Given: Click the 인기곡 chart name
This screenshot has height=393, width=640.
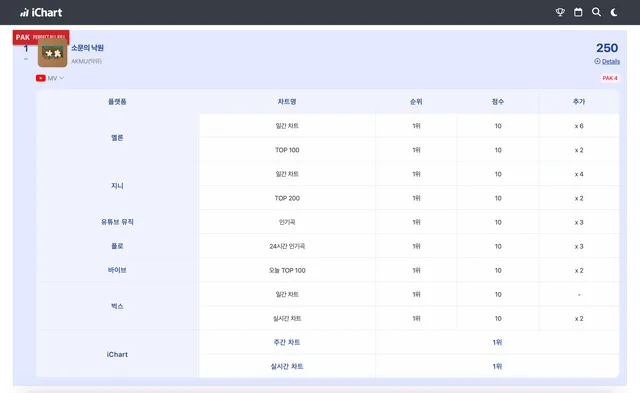Looking at the screenshot, I should point(287,222).
